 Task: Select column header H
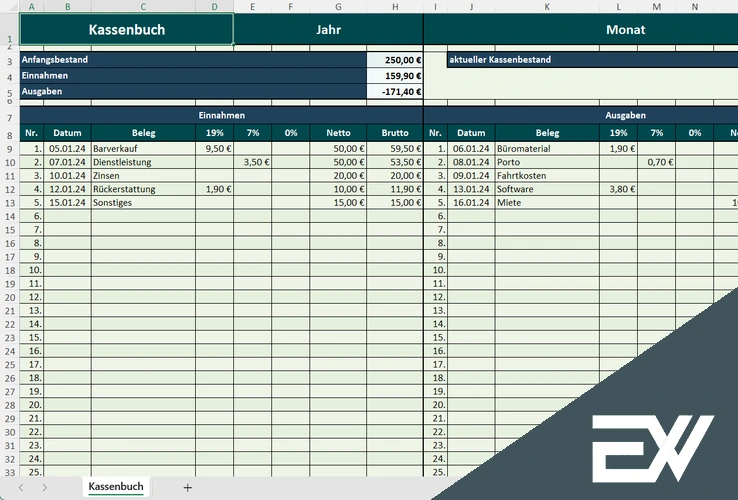395,7
